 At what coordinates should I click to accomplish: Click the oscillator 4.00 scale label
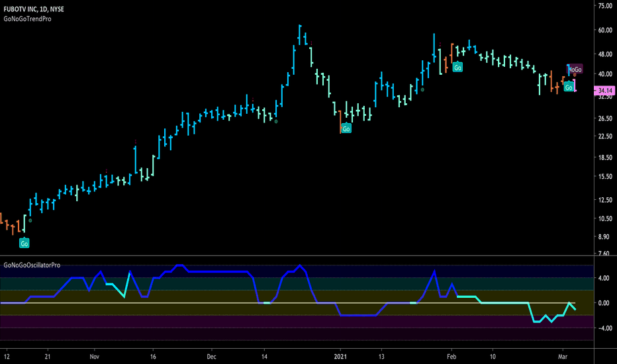604,278
